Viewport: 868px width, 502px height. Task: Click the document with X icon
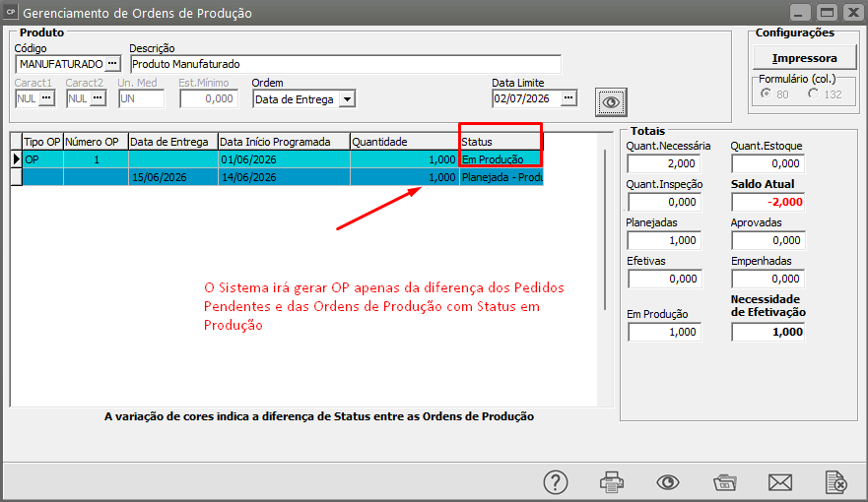(835, 482)
